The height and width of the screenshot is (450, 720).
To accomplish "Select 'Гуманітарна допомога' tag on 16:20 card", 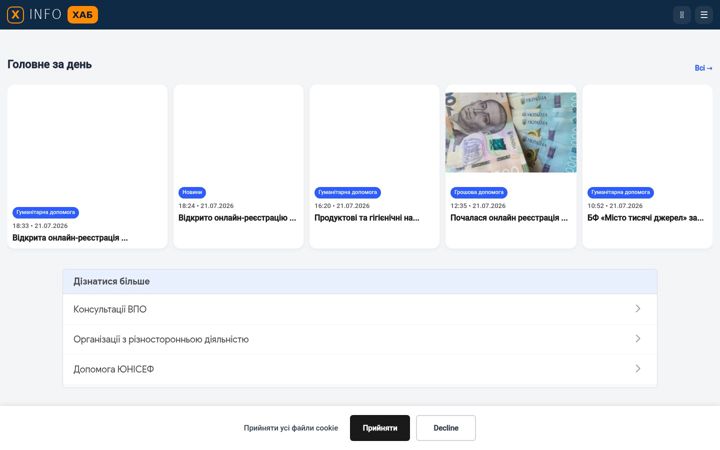I will [x=348, y=192].
